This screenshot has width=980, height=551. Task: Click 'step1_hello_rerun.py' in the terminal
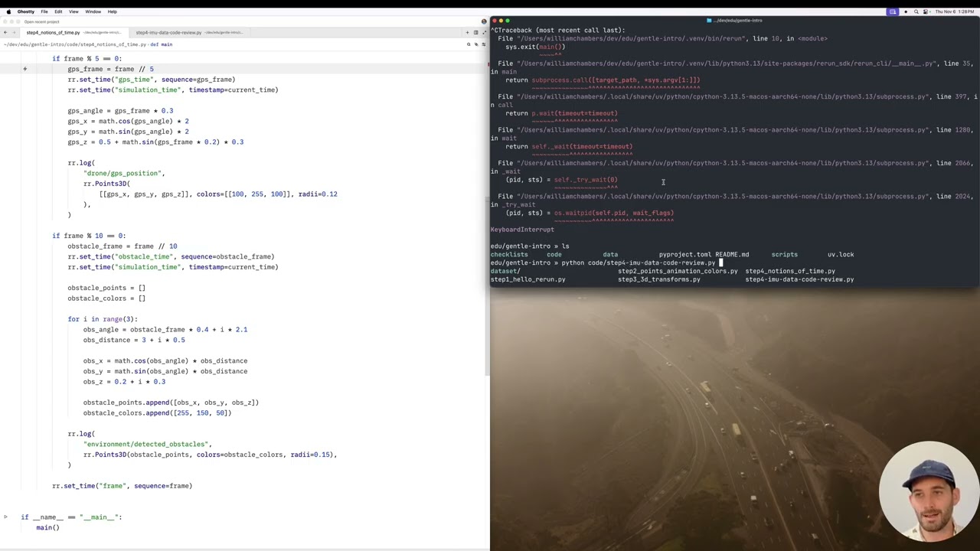click(x=528, y=279)
